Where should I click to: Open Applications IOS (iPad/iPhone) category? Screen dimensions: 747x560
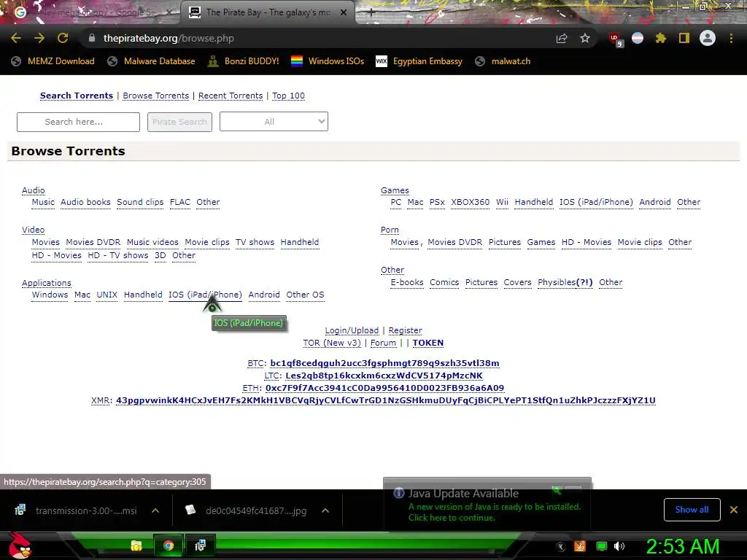[x=205, y=295]
